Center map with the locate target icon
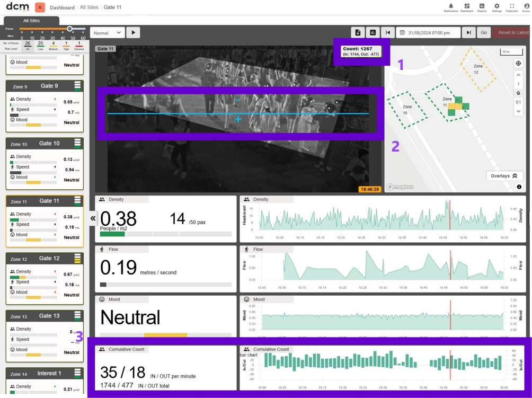Viewport: 532px width, 398px height. coord(518,64)
